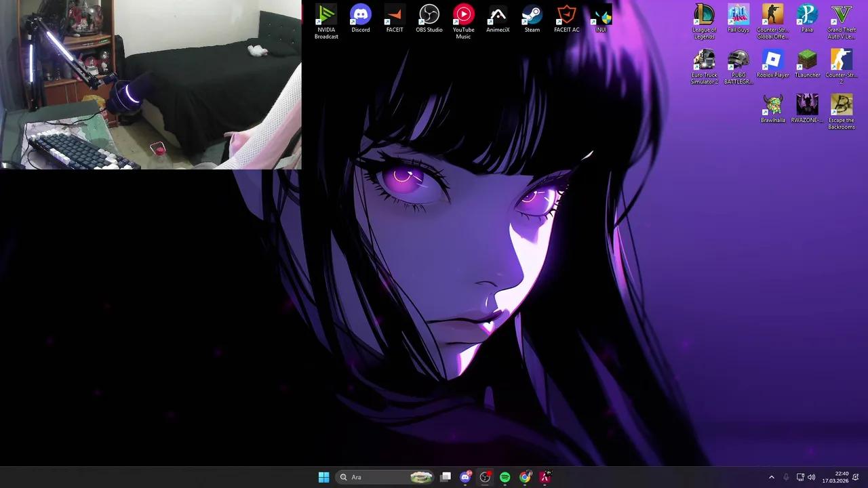The width and height of the screenshot is (868, 488).
Task: Click the Escape the Backrooms icon
Action: pyautogui.click(x=841, y=106)
